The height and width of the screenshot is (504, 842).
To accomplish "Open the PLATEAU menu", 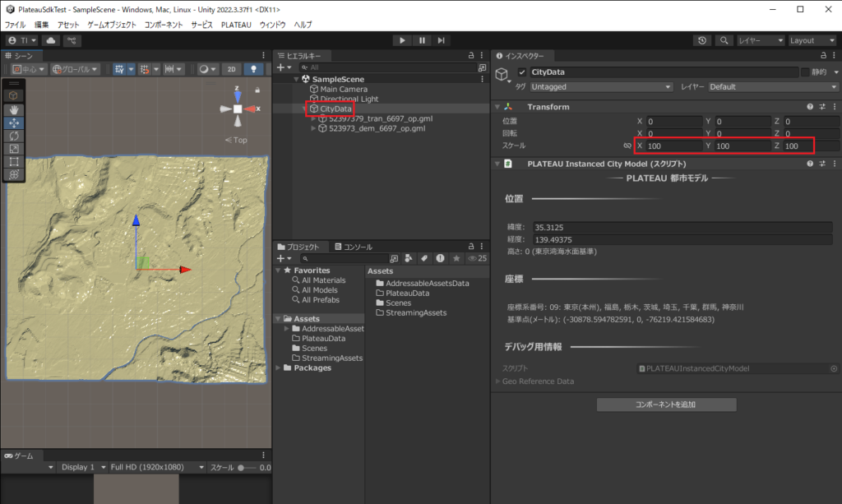I will click(236, 25).
